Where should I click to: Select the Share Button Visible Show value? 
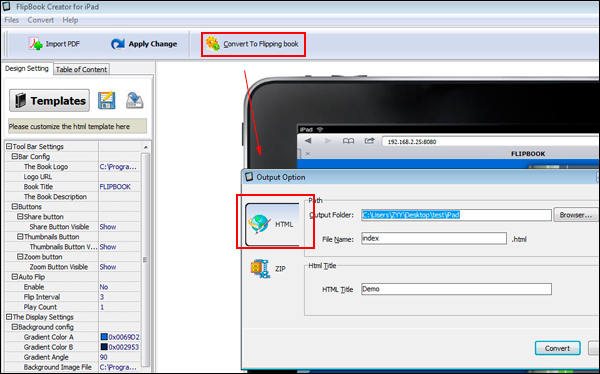pos(108,227)
